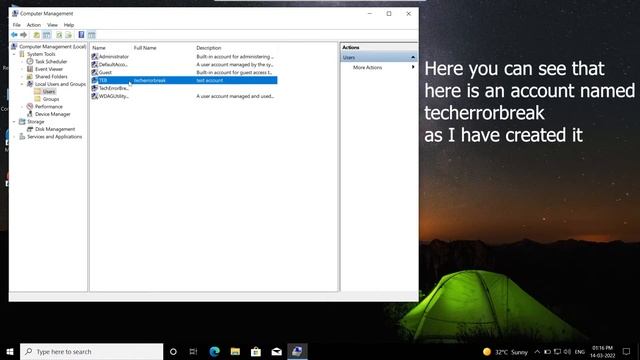Screen dimensions: 640x360
Task: Open the File menu
Action: 17,25
